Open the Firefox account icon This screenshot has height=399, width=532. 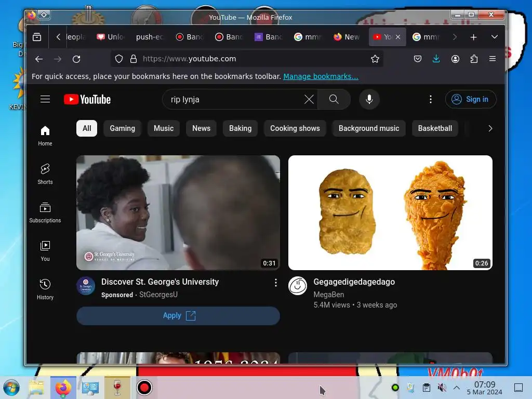455,59
